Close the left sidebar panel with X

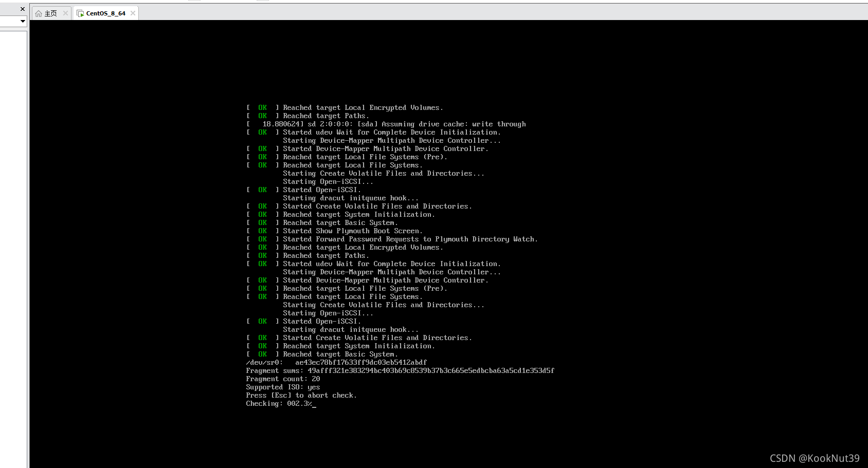click(x=23, y=9)
